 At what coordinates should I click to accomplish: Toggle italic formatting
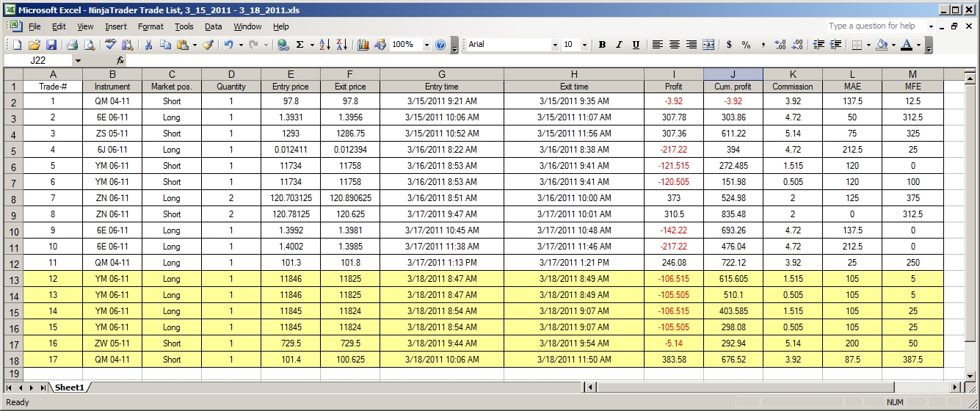(619, 45)
